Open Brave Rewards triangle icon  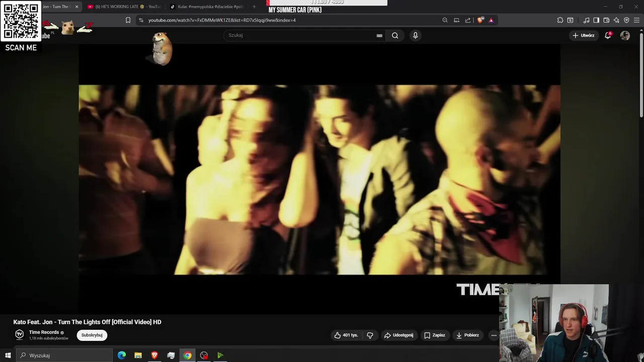[491, 20]
